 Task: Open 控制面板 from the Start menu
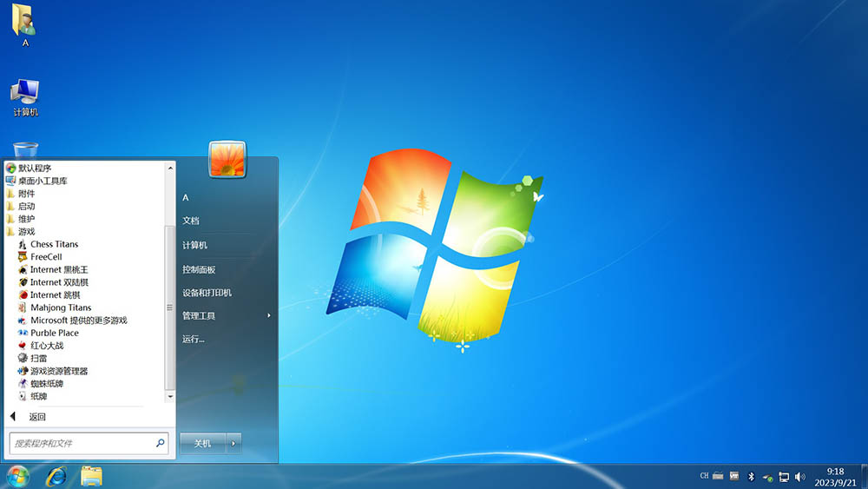click(x=199, y=269)
